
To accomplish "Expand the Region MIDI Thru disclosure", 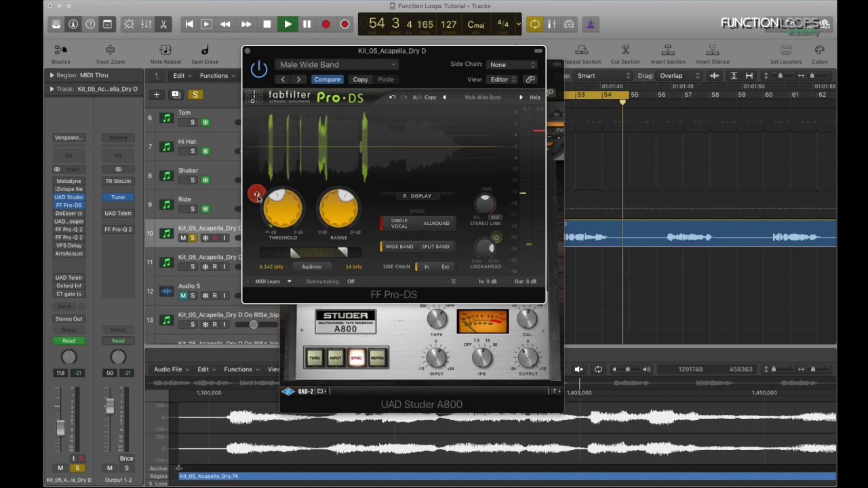I will 52,75.
